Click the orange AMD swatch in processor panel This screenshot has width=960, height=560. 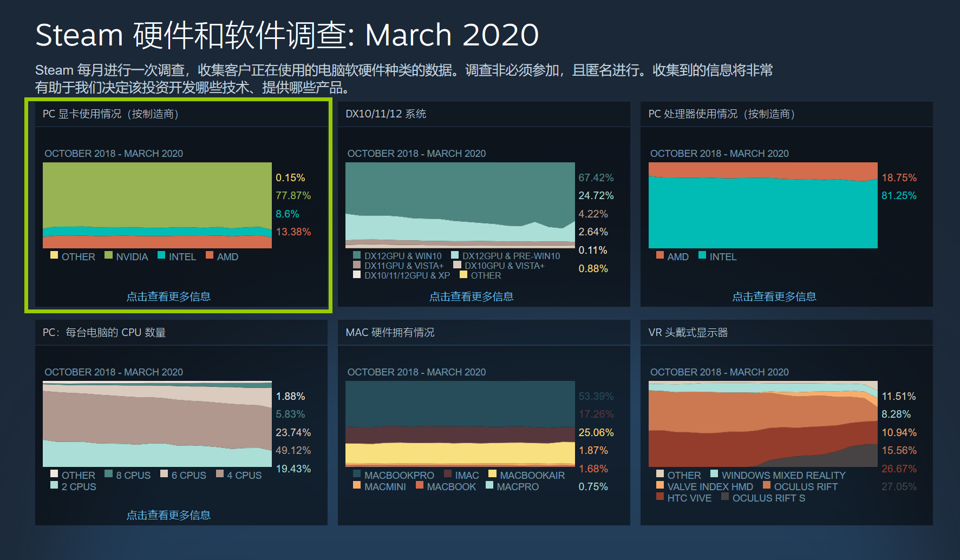[x=659, y=255]
